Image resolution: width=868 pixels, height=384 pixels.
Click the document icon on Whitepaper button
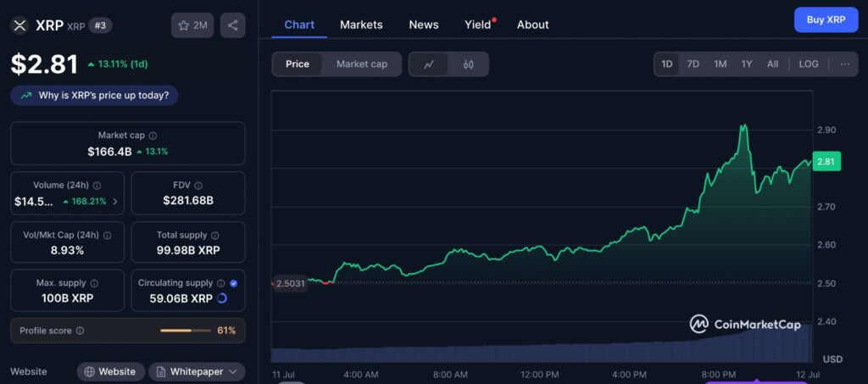coord(161,372)
